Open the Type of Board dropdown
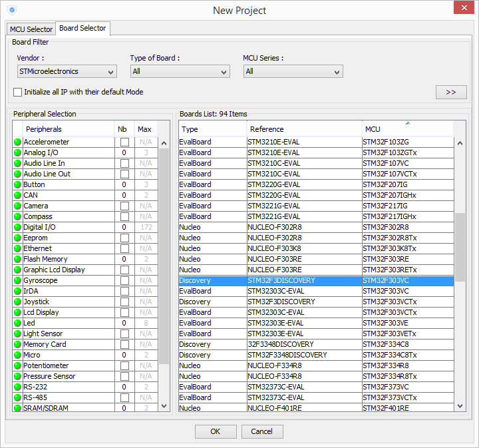Viewport: 479px width, 448px height. 180,71
